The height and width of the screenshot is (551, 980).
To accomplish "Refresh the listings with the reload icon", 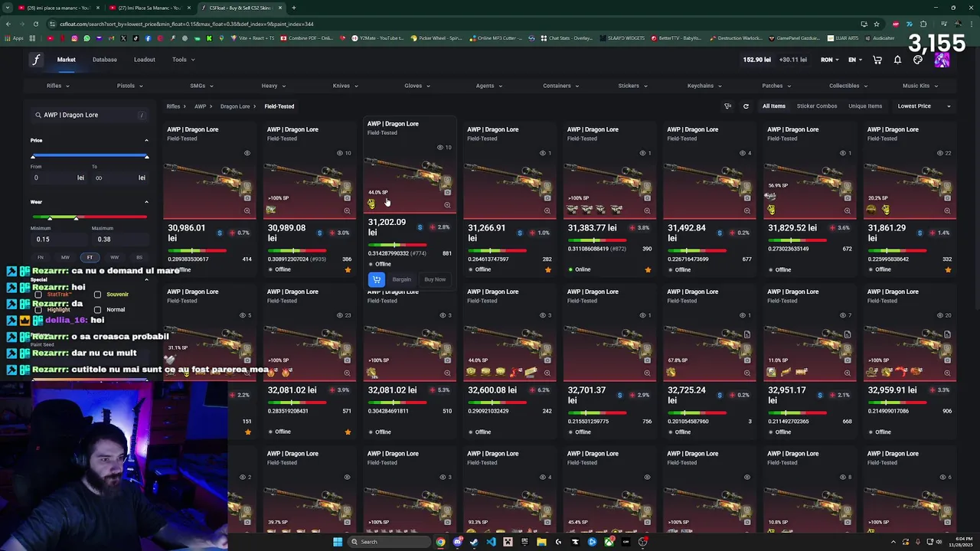I will 746,106.
